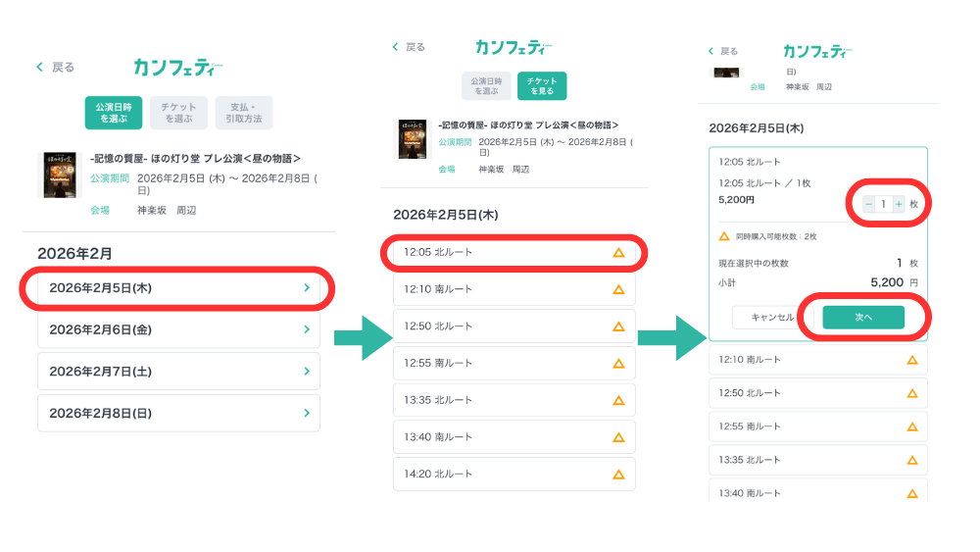The width and height of the screenshot is (980, 552).
Task: Increase ticket count with the plus button
Action: 899,204
